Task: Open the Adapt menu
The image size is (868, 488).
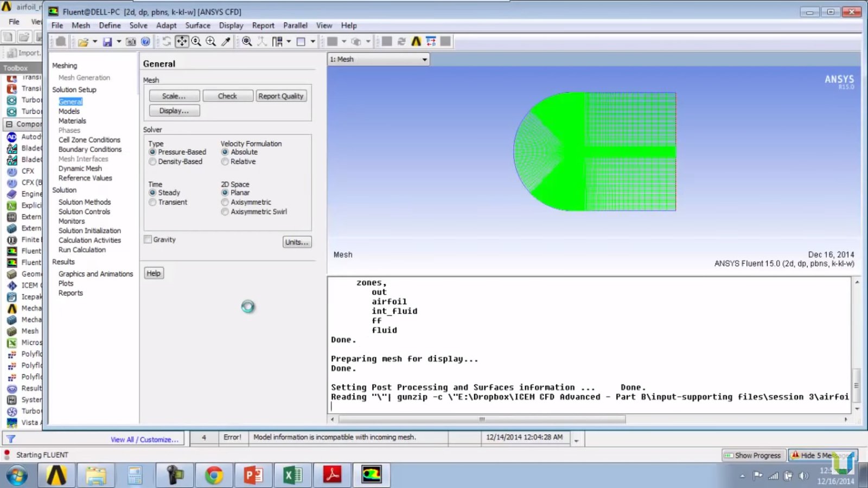Action: pyautogui.click(x=166, y=25)
